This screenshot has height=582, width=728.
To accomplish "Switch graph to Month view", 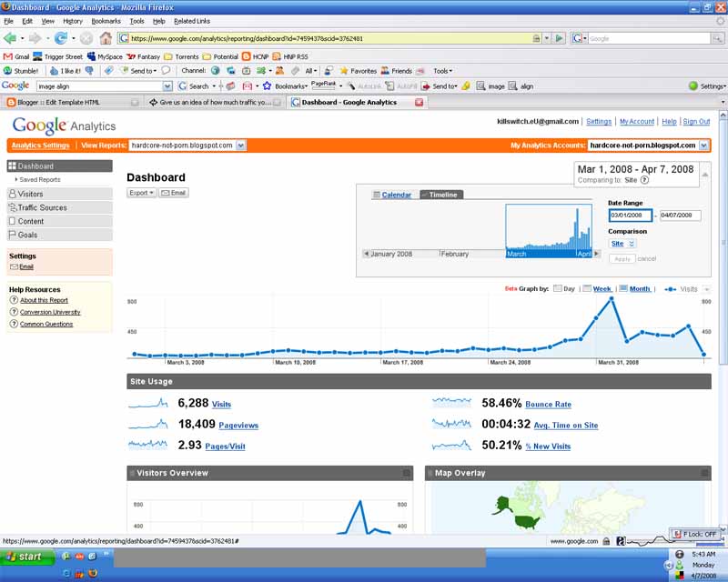I will (634, 288).
